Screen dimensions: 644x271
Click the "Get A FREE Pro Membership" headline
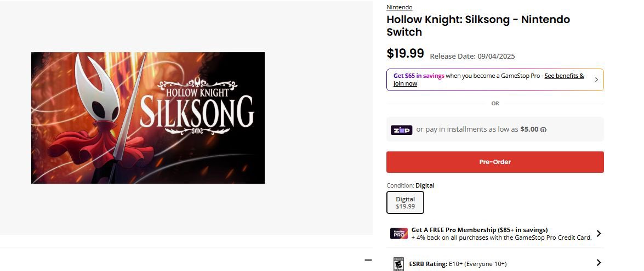(x=479, y=230)
